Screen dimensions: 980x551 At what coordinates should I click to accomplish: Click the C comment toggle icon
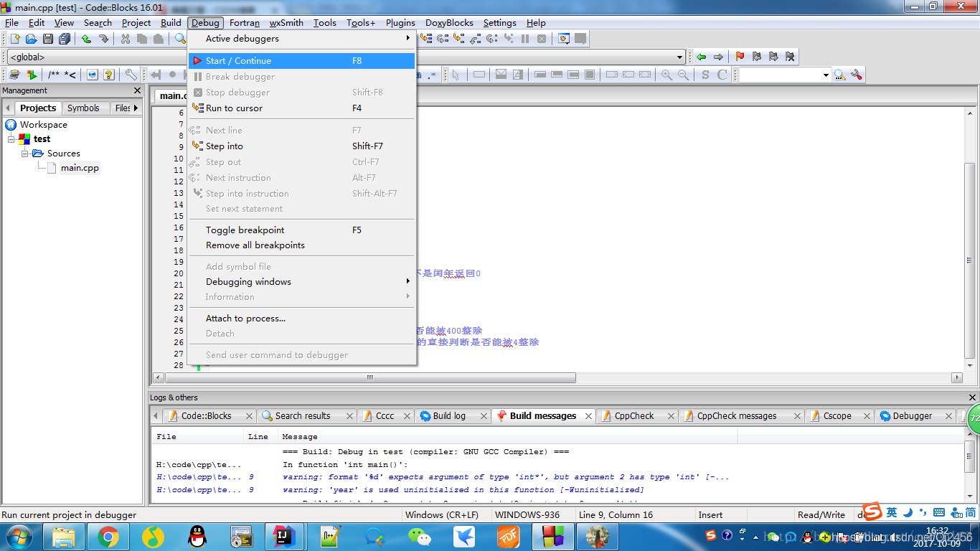tap(722, 75)
